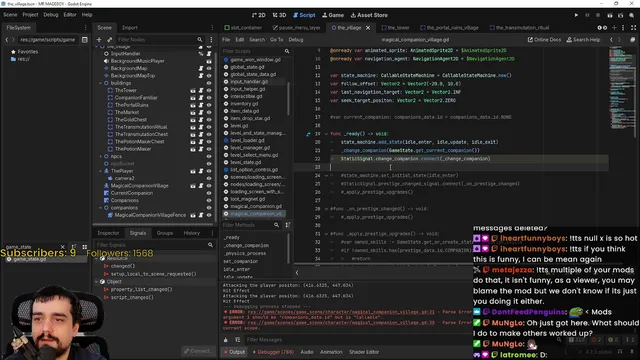640x360 pixels.
Task: Collapse the companions node
Action: 101,208
